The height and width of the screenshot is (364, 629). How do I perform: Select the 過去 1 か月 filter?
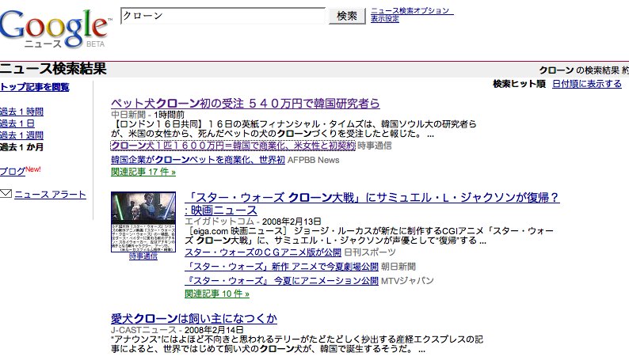click(x=21, y=147)
